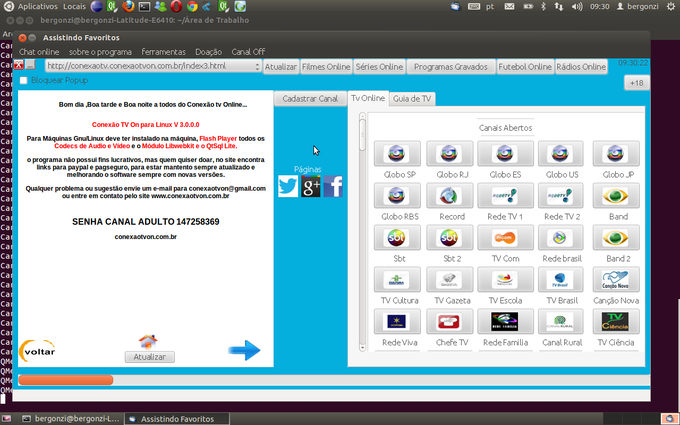Click Atualizar button below home icon
This screenshot has height=425, width=680.
click(150, 357)
